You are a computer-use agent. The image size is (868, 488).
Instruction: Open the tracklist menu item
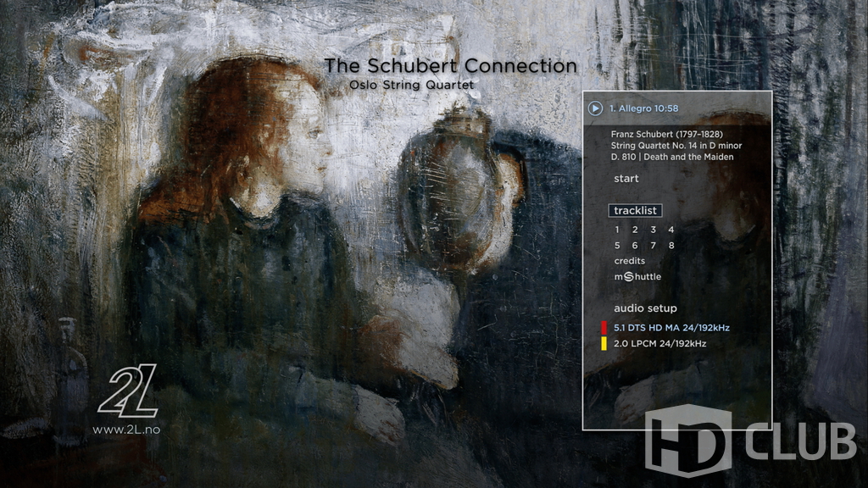(x=636, y=211)
